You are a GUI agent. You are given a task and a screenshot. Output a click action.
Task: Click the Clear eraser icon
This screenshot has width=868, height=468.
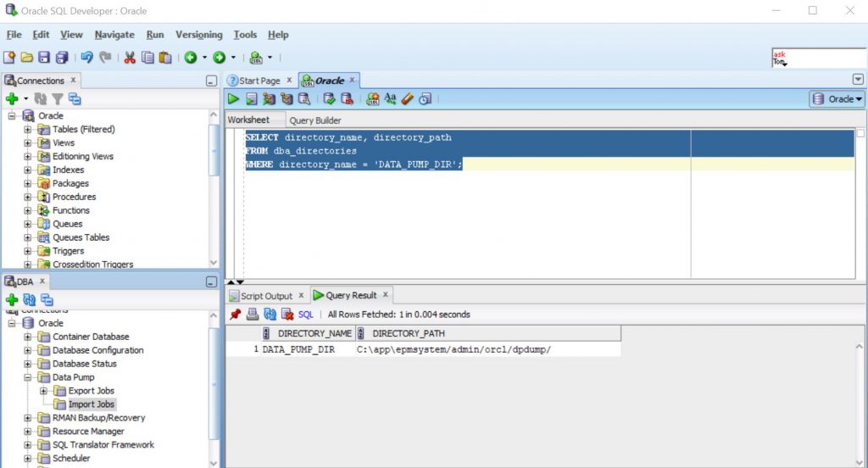408,99
